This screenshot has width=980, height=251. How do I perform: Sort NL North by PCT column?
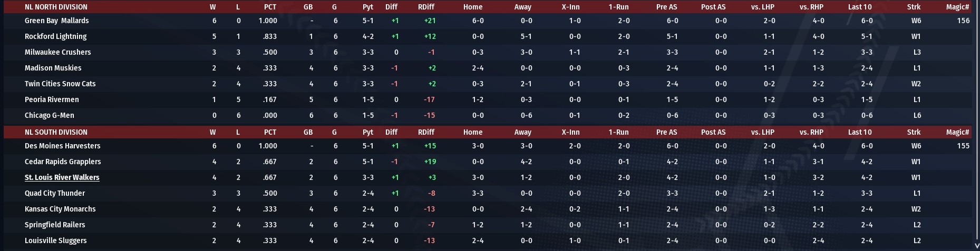(270, 7)
